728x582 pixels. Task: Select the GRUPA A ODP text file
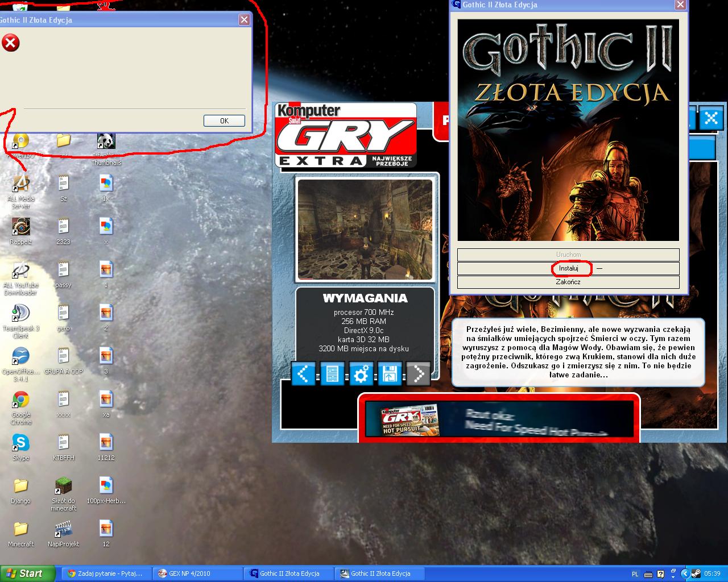click(63, 360)
